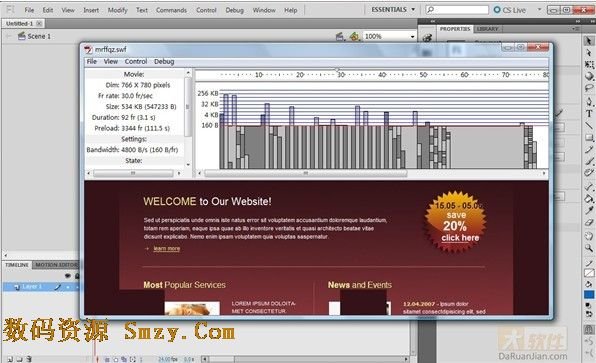Select the 3D Rotation tool
Image resolution: width=596 pixels, height=363 pixels.
click(x=589, y=76)
